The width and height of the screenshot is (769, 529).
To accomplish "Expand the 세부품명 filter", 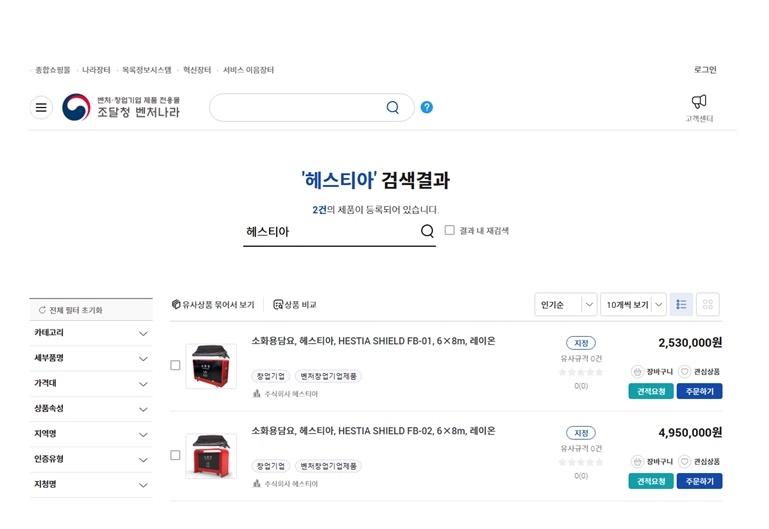I will coord(91,358).
